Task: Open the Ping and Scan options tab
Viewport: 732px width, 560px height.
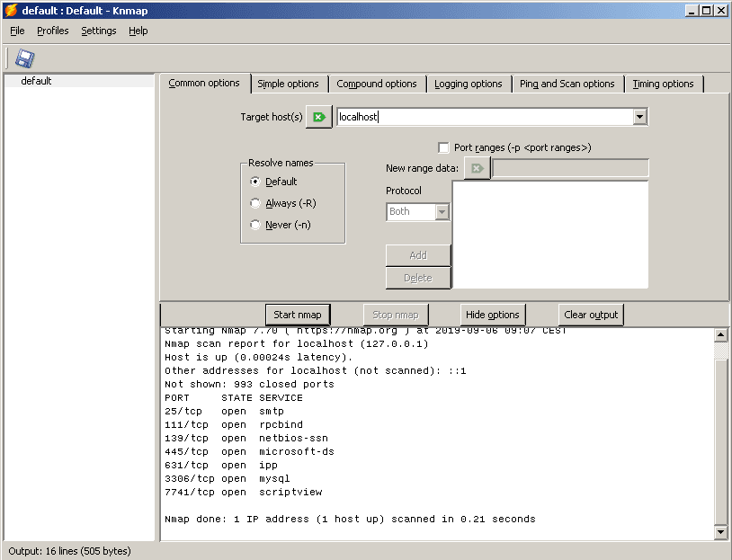Action: click(x=567, y=84)
